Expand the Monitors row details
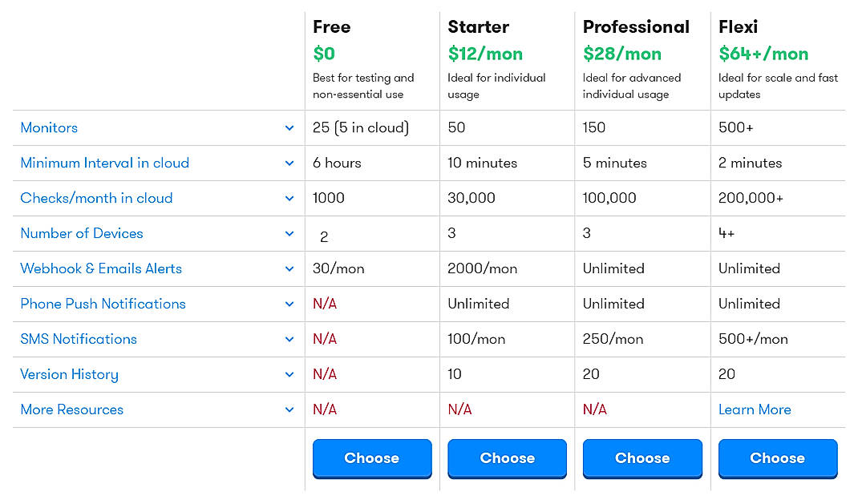 point(289,127)
